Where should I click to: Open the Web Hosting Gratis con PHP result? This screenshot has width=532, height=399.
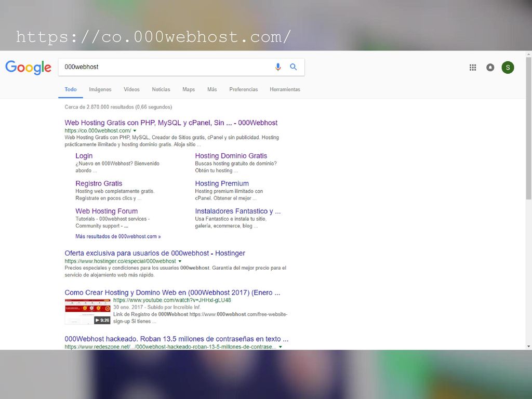[171, 123]
